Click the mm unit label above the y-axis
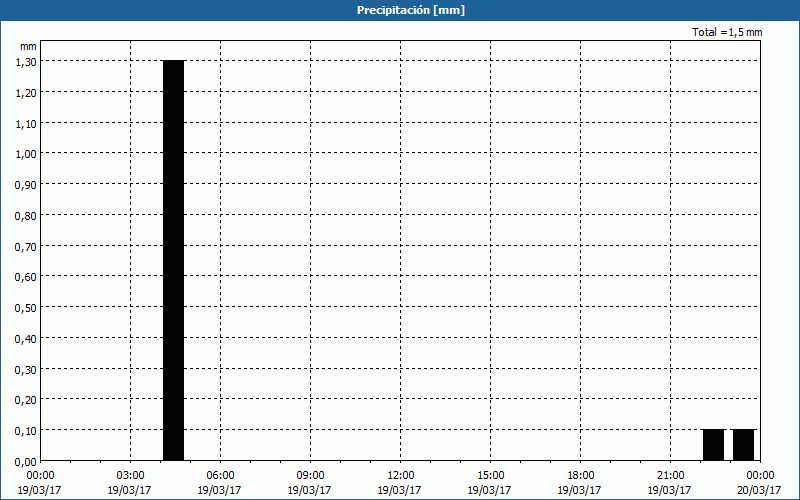 (x=28, y=46)
